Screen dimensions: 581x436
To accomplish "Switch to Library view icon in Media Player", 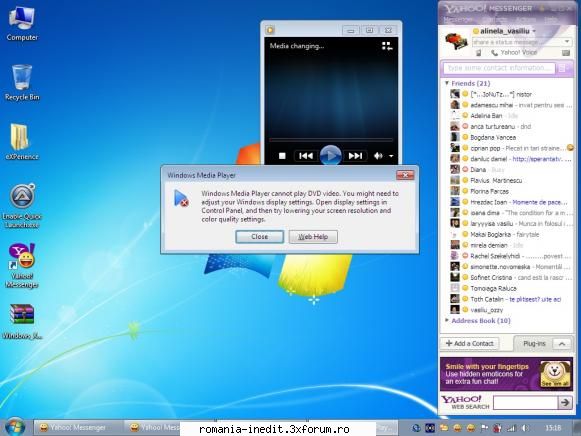I will coord(387,46).
